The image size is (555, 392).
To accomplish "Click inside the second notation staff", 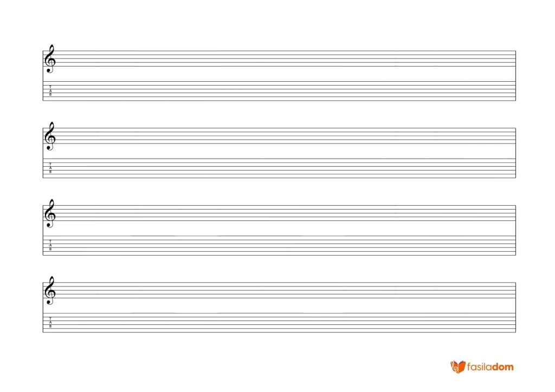I will tap(279, 136).
